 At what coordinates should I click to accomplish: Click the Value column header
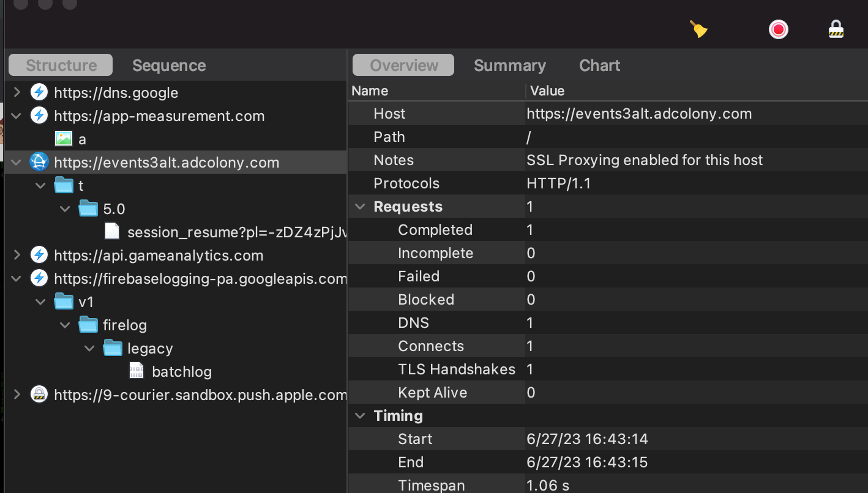tap(697, 91)
